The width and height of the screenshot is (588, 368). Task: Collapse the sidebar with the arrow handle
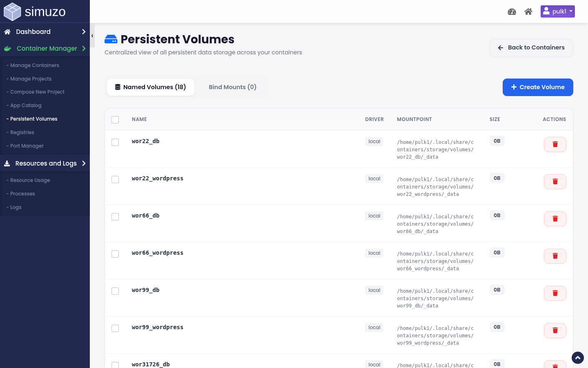click(x=92, y=36)
